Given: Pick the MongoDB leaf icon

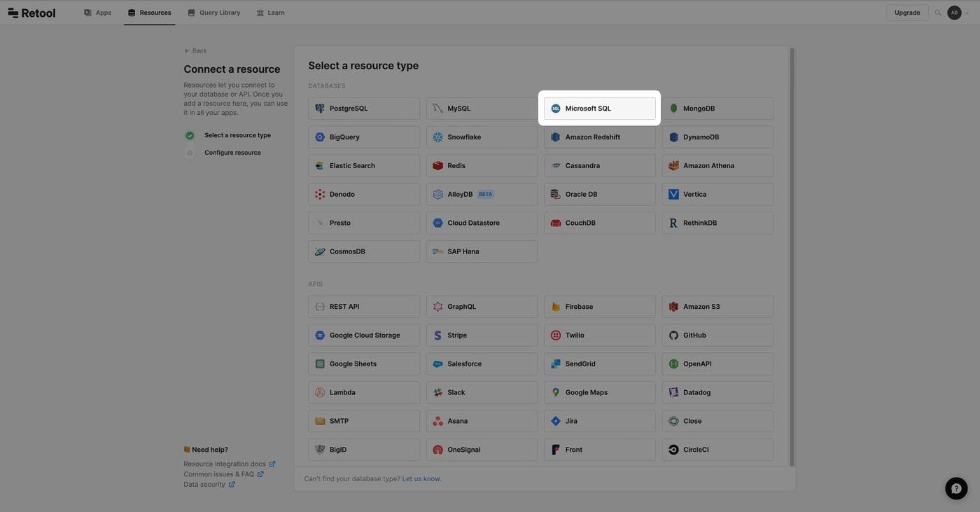Looking at the screenshot, I should [x=673, y=109].
